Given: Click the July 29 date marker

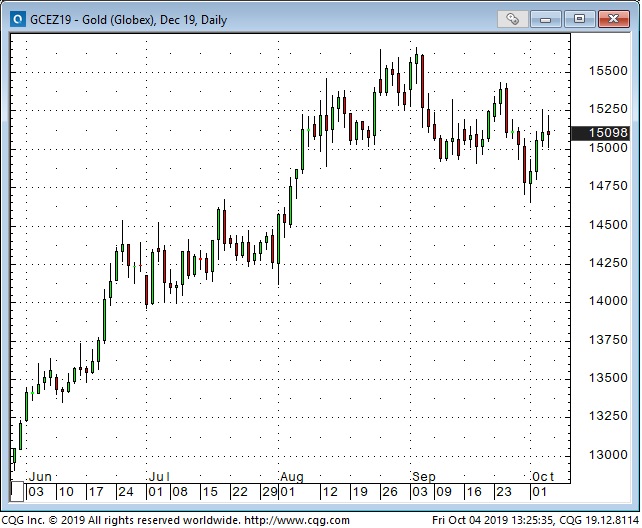Looking at the screenshot, I should click(x=270, y=492).
